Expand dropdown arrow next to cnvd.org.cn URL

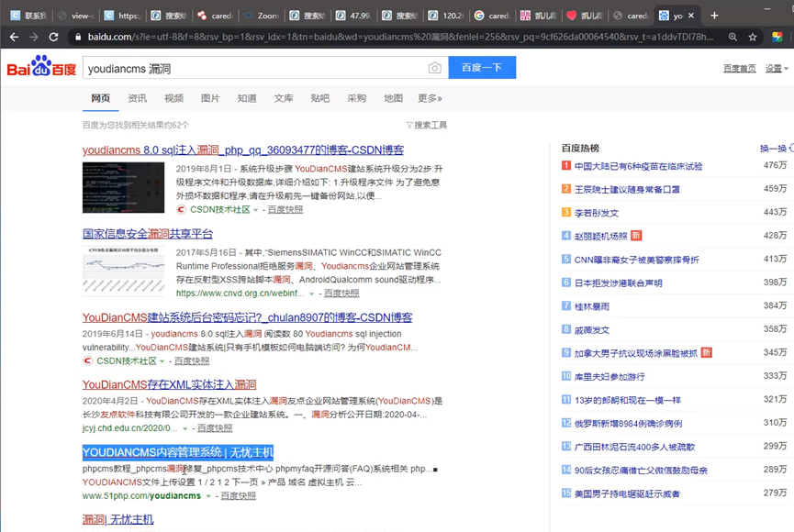click(312, 294)
